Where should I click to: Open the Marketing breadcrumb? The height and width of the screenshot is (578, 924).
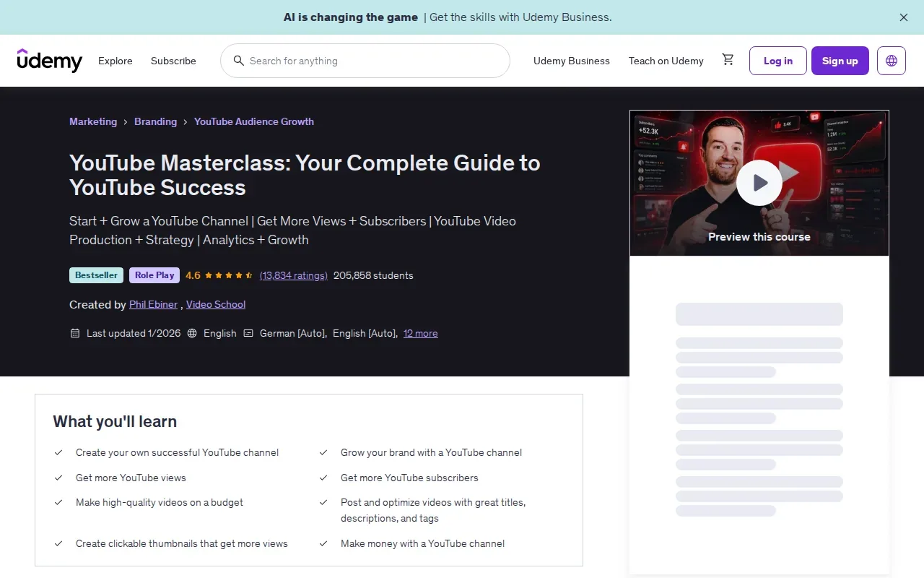[93, 121]
